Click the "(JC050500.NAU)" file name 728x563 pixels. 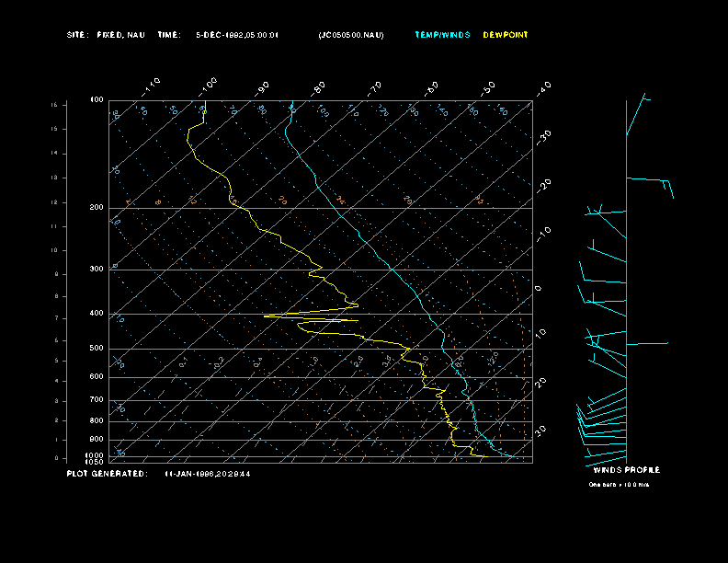tap(351, 35)
